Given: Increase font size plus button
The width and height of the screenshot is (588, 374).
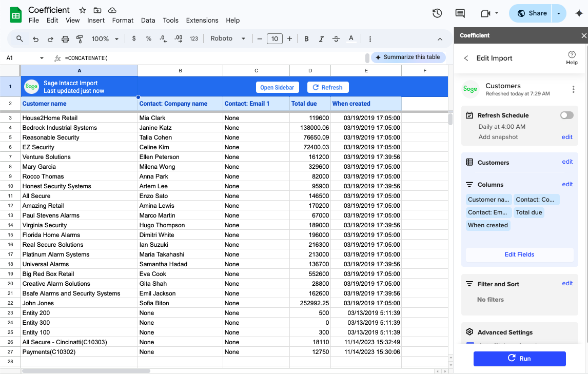Looking at the screenshot, I should 289,38.
